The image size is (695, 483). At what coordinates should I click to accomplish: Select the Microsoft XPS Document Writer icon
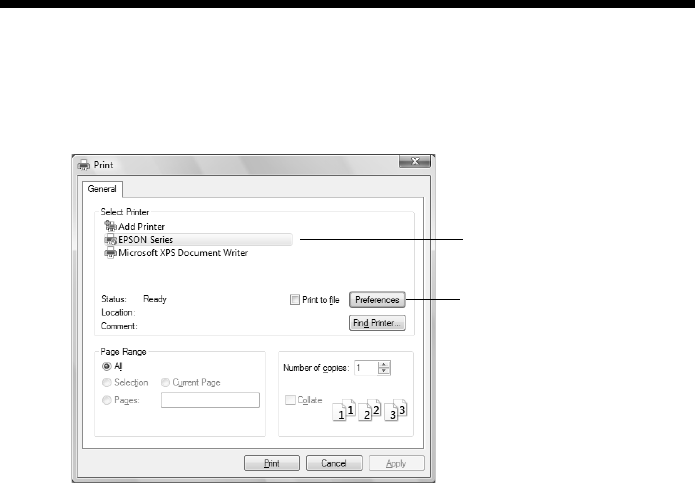(110, 253)
